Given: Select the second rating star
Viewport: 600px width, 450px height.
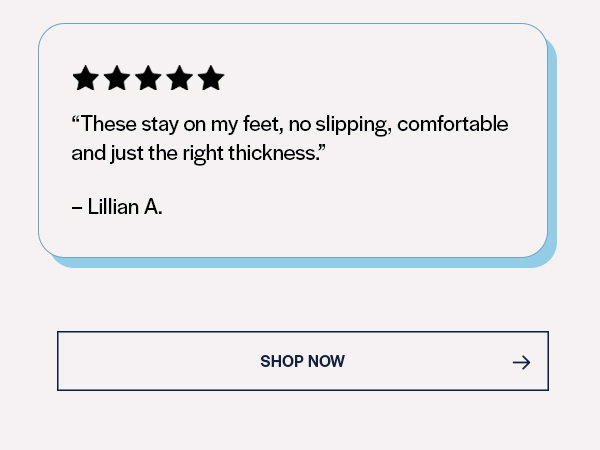Looking at the screenshot, I should (117, 78).
